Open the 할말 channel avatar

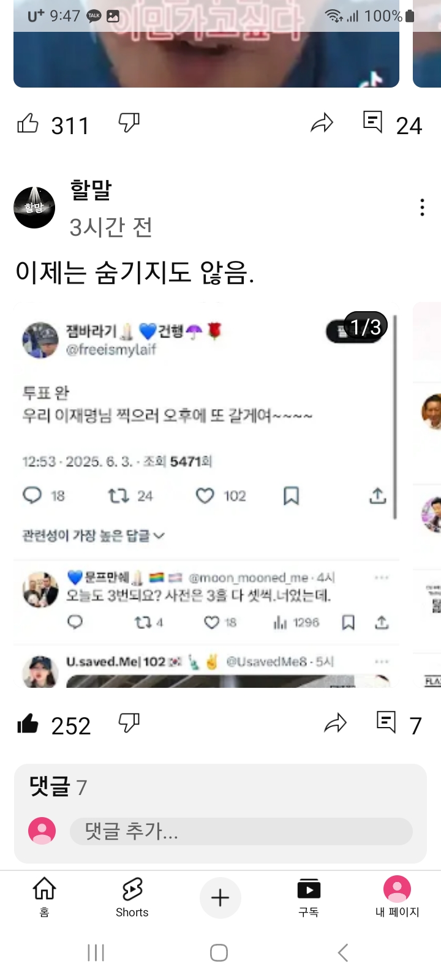34,207
